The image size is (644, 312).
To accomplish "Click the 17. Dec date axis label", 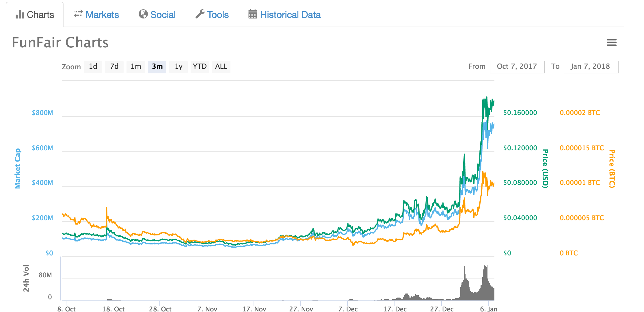I will [x=395, y=309].
